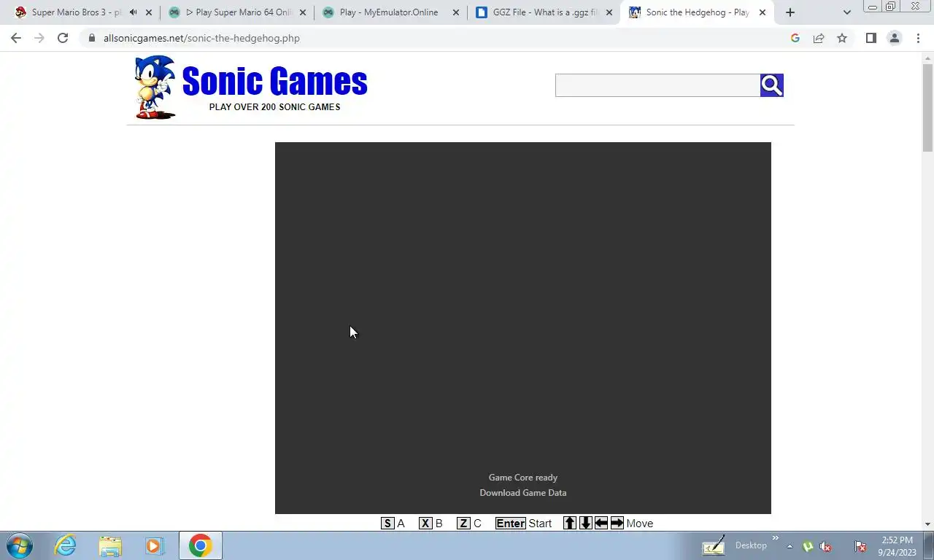This screenshot has height=560, width=934.
Task: Click the scrollbar down arrow
Action: click(927, 524)
